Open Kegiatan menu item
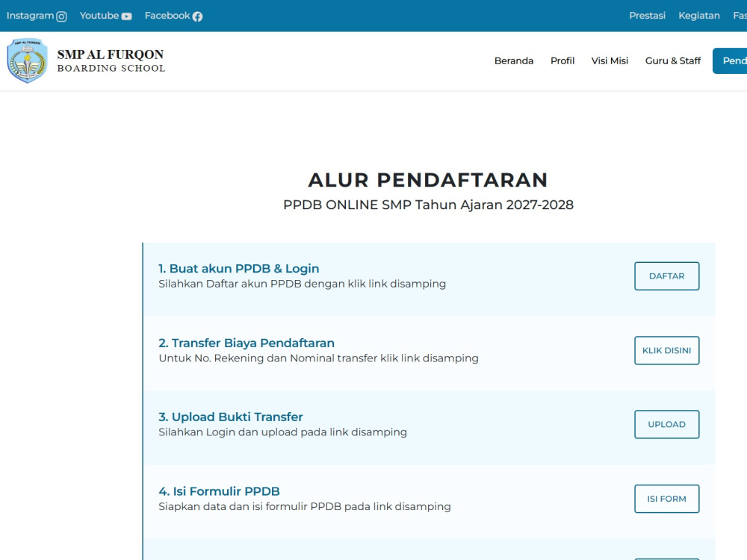This screenshot has width=747, height=560. click(x=699, y=15)
